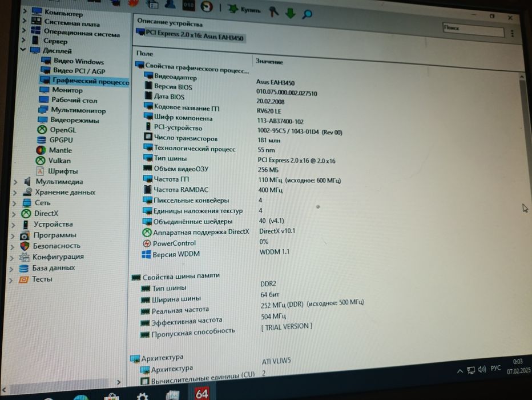Expand the Компьютер tree node
Image resolution: width=532 pixels, height=400 pixels.
25,11
